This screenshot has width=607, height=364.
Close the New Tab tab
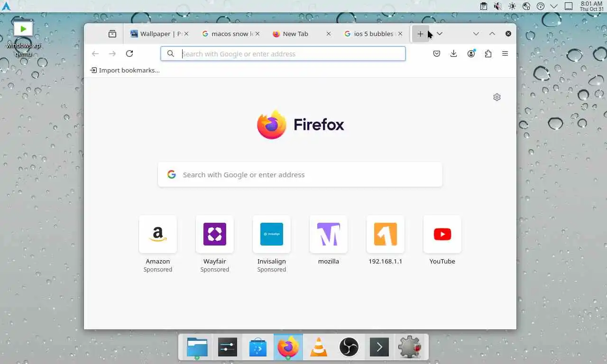coord(329,34)
